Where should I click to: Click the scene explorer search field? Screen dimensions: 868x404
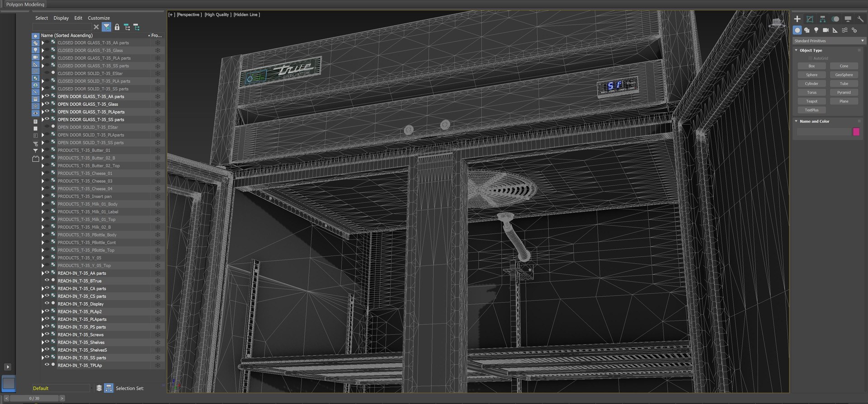click(x=61, y=28)
